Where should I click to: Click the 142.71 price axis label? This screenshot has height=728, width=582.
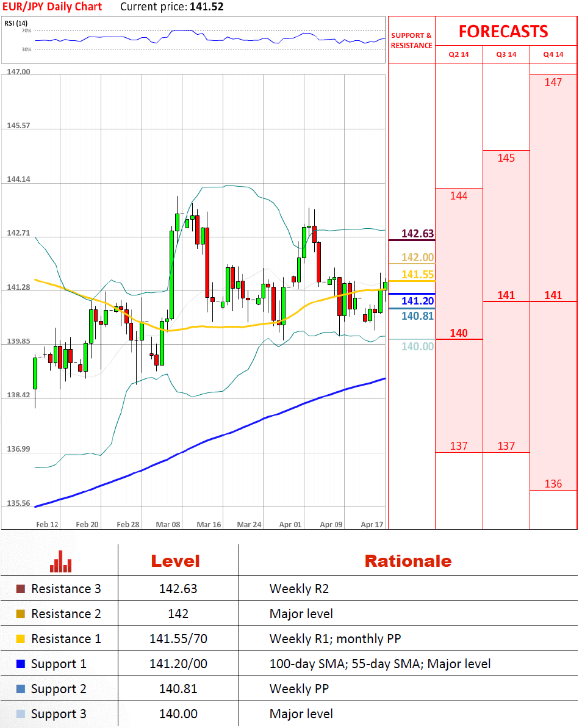(18, 233)
